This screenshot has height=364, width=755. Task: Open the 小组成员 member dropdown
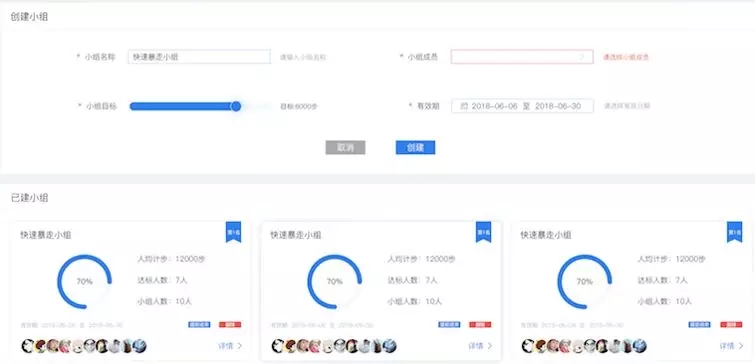click(521, 57)
